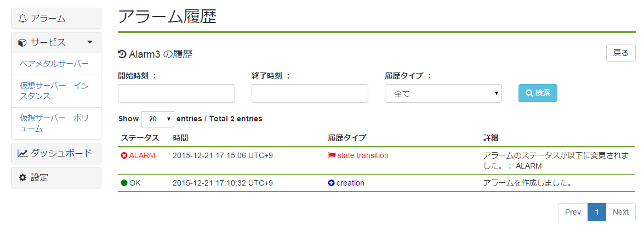
Task: Open 仮想サーバー ボリューム in the sidebar
Action: pyautogui.click(x=54, y=124)
